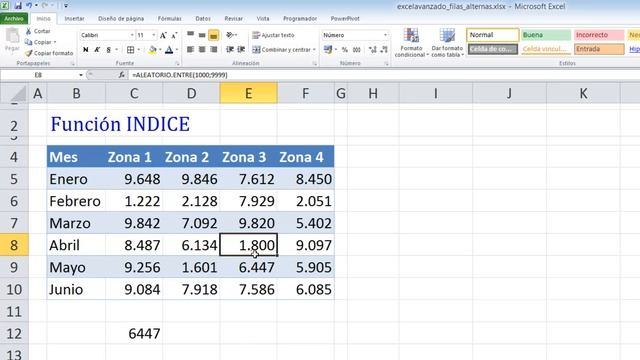Open Fuente dialog launcher

pos(177,64)
